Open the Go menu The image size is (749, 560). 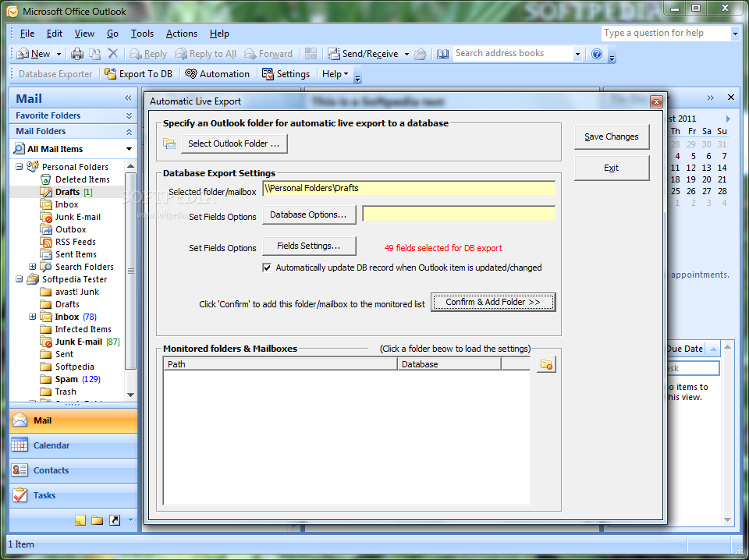[112, 34]
